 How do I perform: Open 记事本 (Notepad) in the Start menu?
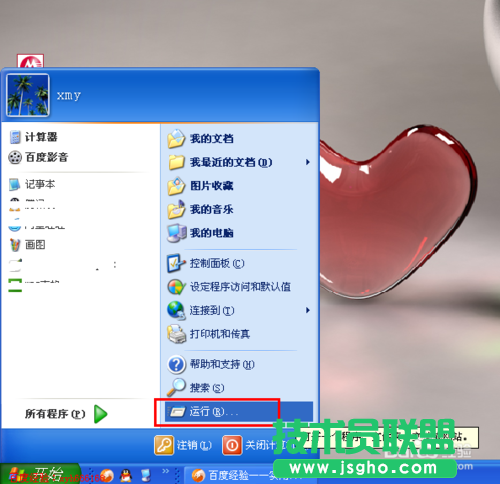click(x=32, y=184)
